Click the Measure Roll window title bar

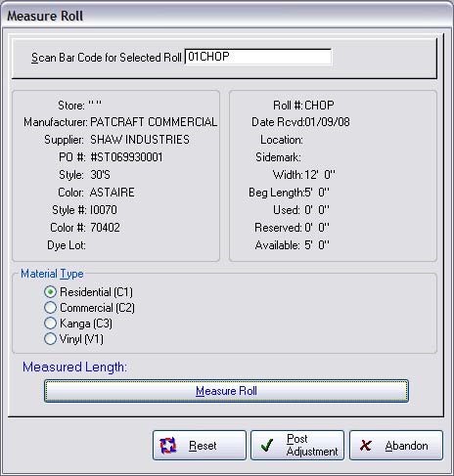coord(227,16)
